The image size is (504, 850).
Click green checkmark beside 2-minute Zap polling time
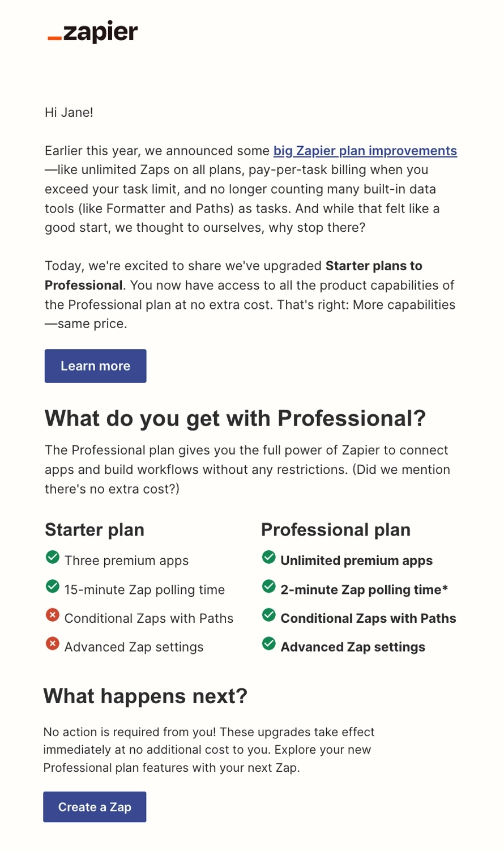tap(268, 586)
